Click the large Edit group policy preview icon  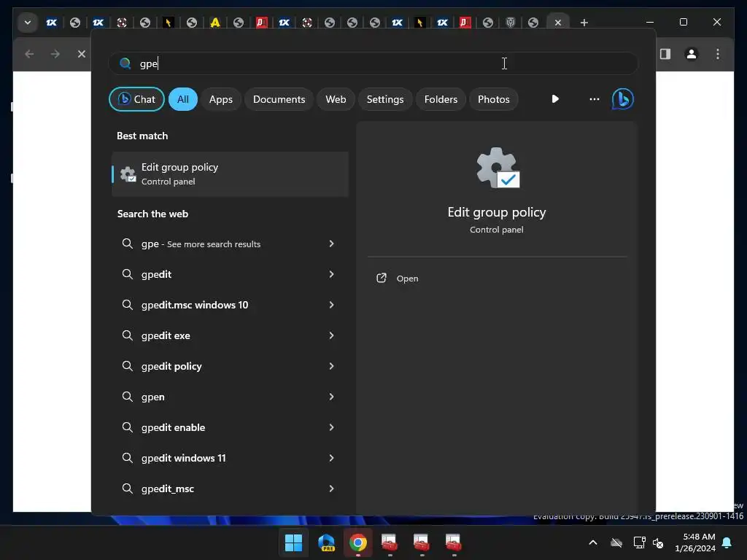(x=498, y=168)
